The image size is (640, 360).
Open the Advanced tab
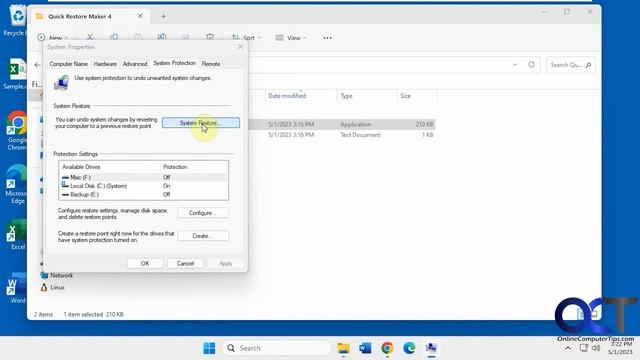[135, 64]
